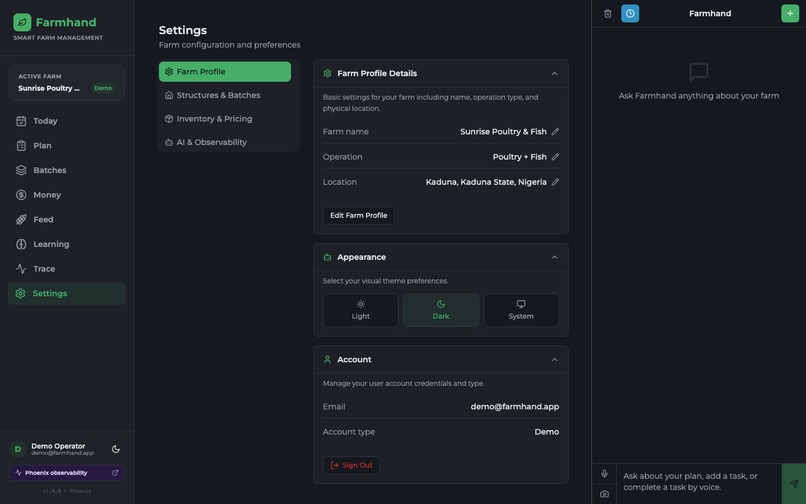Image resolution: width=806 pixels, height=504 pixels.
Task: Select the Farm Profile settings tab
Action: click(x=225, y=71)
